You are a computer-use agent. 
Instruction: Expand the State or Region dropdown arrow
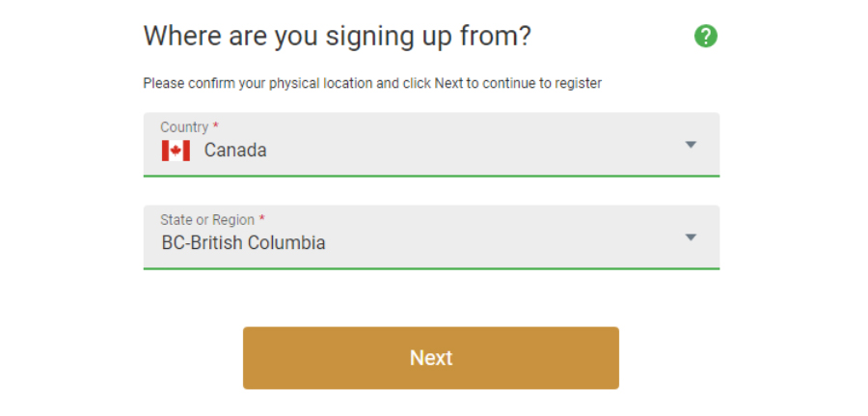coord(691,237)
